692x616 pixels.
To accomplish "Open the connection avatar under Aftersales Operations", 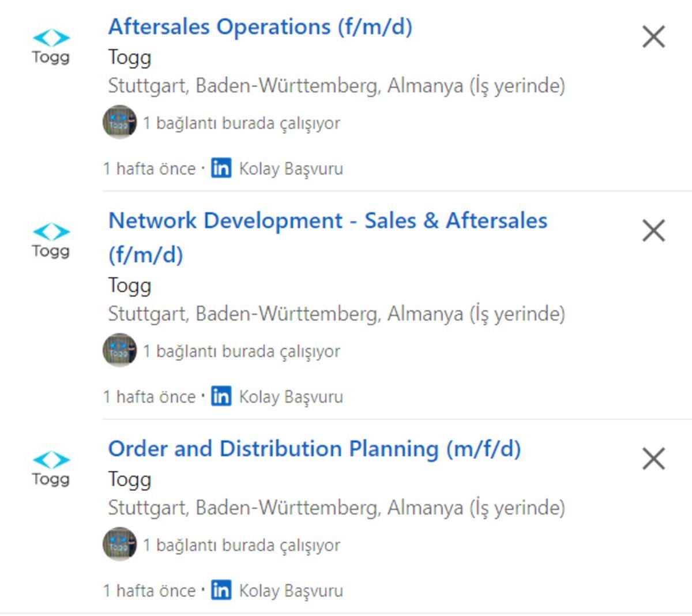I will (119, 122).
